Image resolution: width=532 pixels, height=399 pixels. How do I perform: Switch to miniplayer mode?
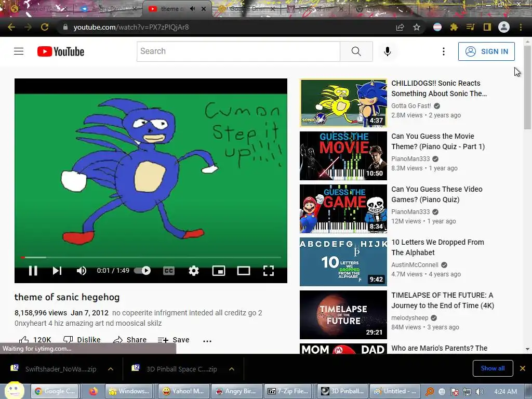[219, 270]
